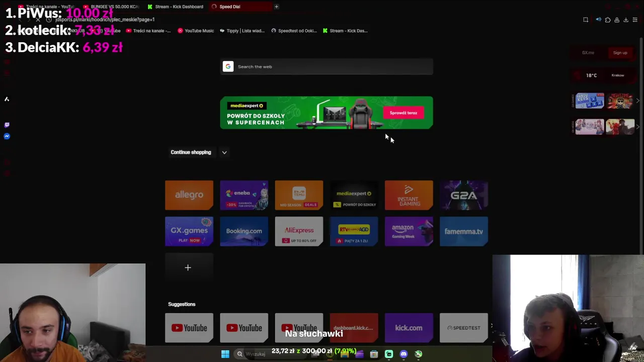Open YouTube Music bookmark

point(196,31)
